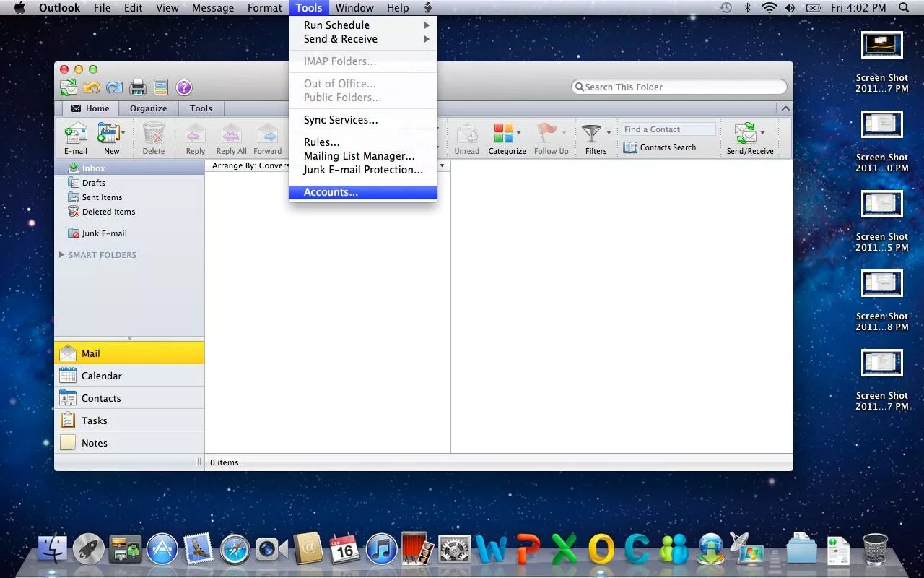This screenshot has height=578, width=924.
Task: Click the Wi-Fi status icon
Action: tap(769, 8)
